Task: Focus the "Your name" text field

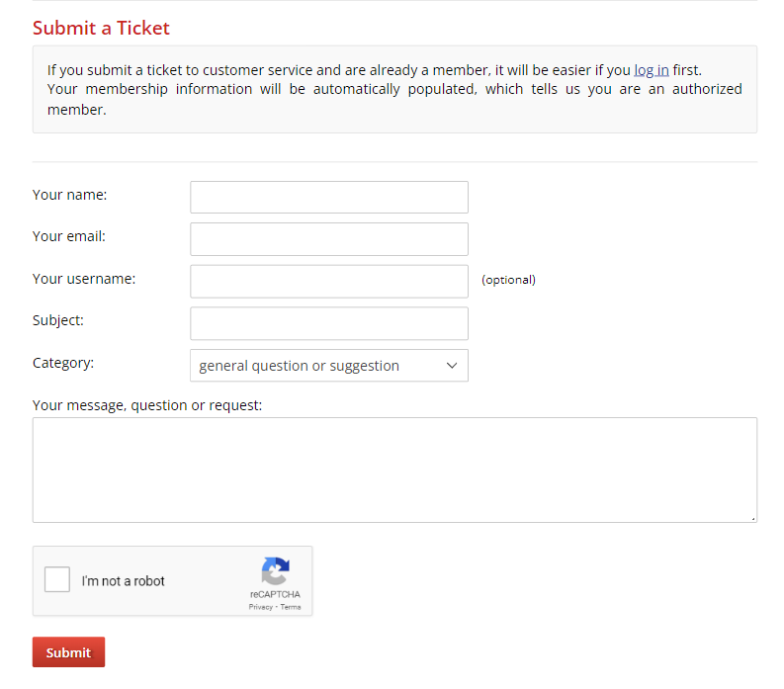Action: [x=328, y=197]
